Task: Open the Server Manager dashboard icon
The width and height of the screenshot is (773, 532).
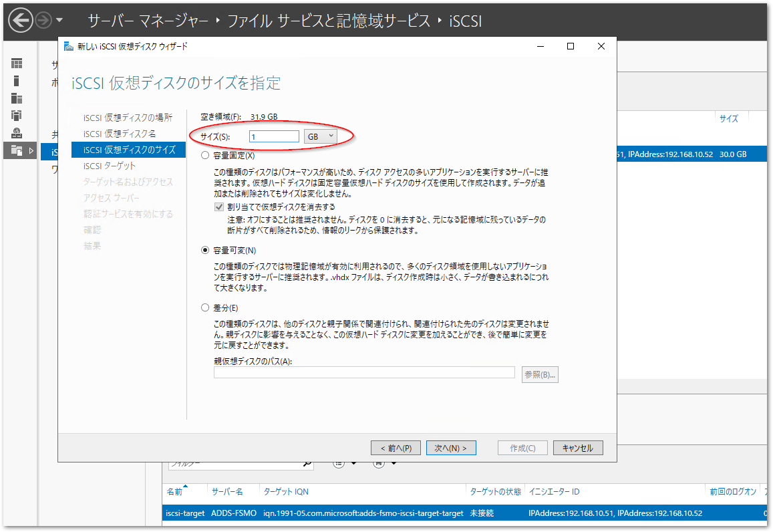Action: pyautogui.click(x=15, y=63)
